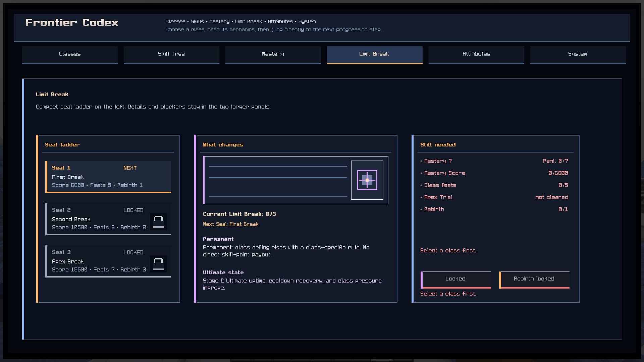Click the Frontier Codex title
This screenshot has width=644, height=362.
point(72,22)
